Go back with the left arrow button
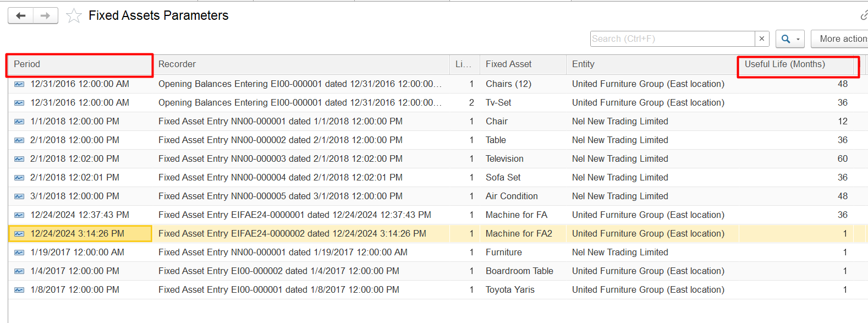The height and width of the screenshot is (323, 868). 21,15
